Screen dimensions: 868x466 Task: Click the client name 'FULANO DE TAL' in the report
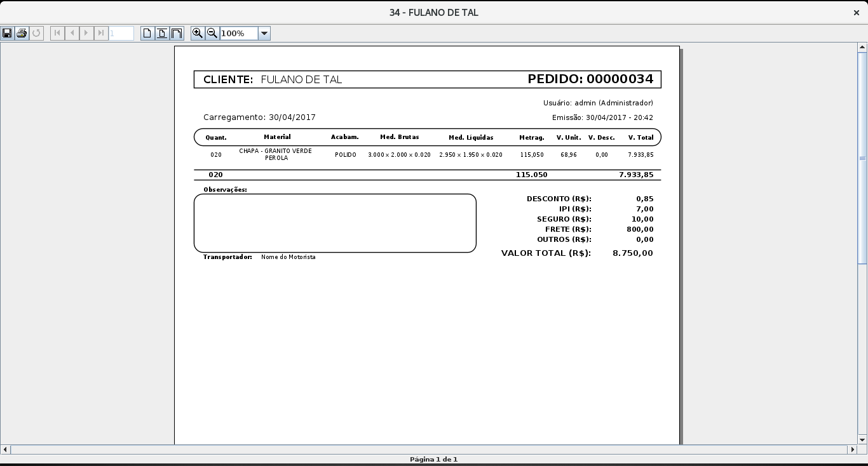coord(301,79)
